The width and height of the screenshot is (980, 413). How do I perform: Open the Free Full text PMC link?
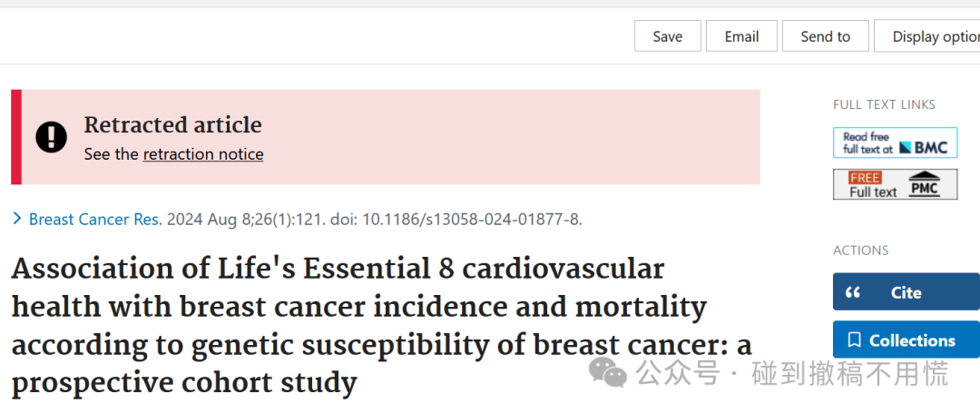click(895, 184)
